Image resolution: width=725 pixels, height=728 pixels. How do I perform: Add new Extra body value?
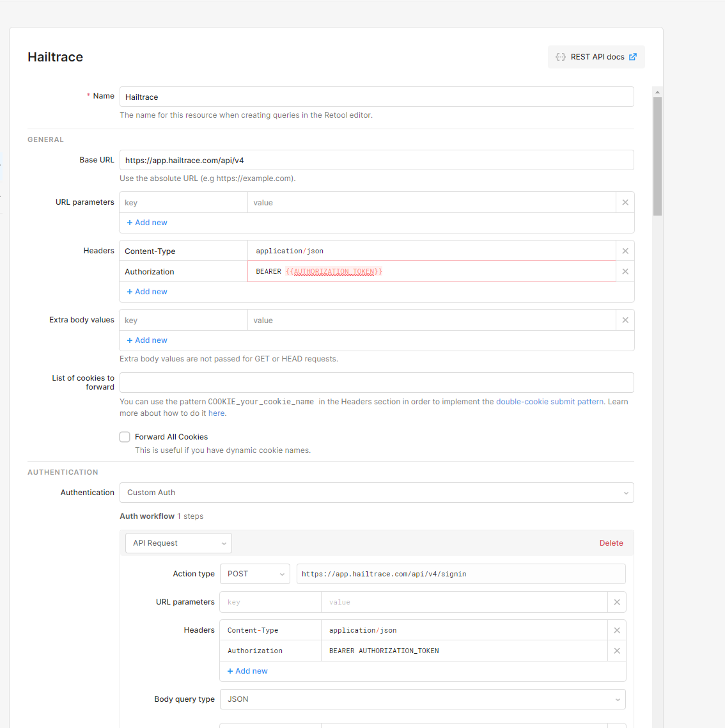pyautogui.click(x=147, y=340)
